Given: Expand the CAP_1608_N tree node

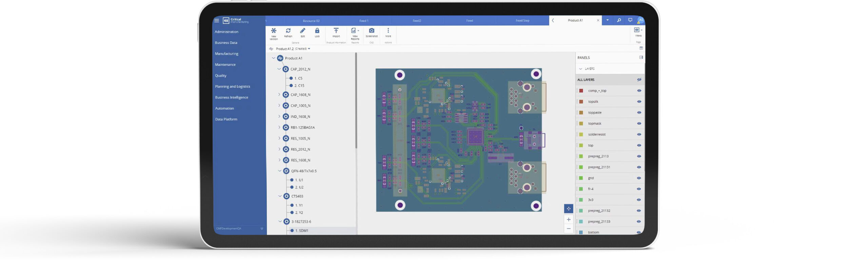Looking at the screenshot, I should (x=279, y=95).
